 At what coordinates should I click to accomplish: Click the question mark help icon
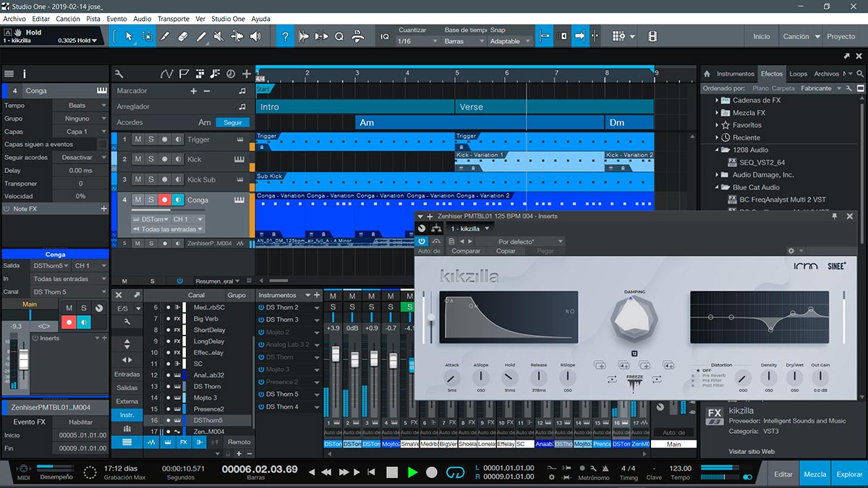[286, 36]
